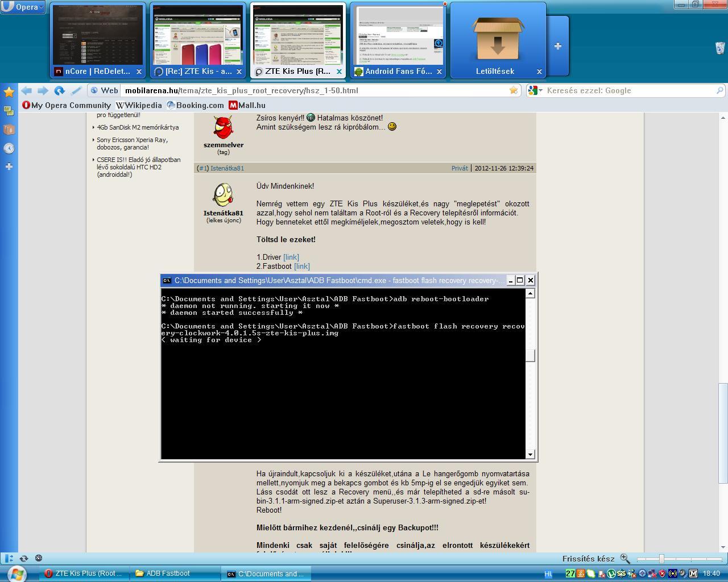Send Privát message to Istenátka81
The image size is (728, 582).
click(x=460, y=168)
